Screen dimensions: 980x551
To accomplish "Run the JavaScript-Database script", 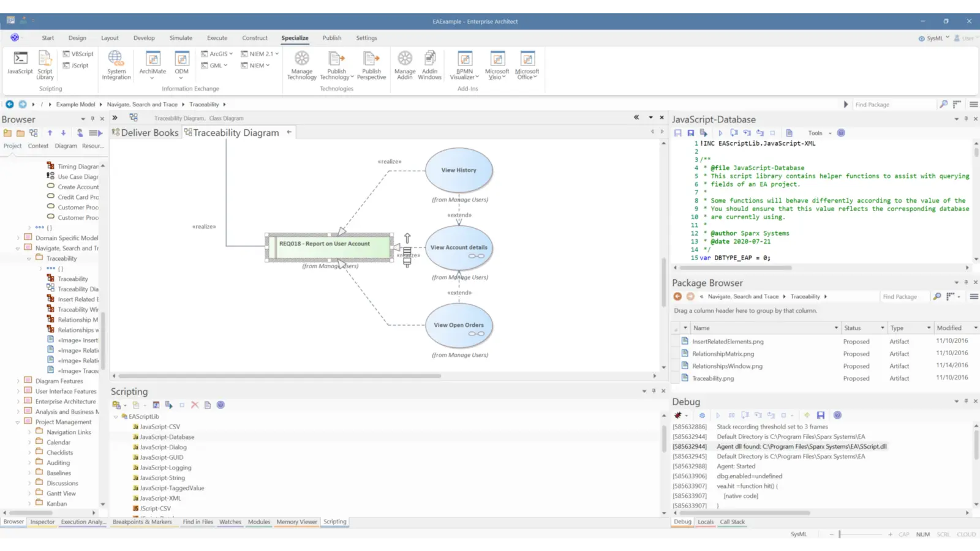I will (720, 133).
